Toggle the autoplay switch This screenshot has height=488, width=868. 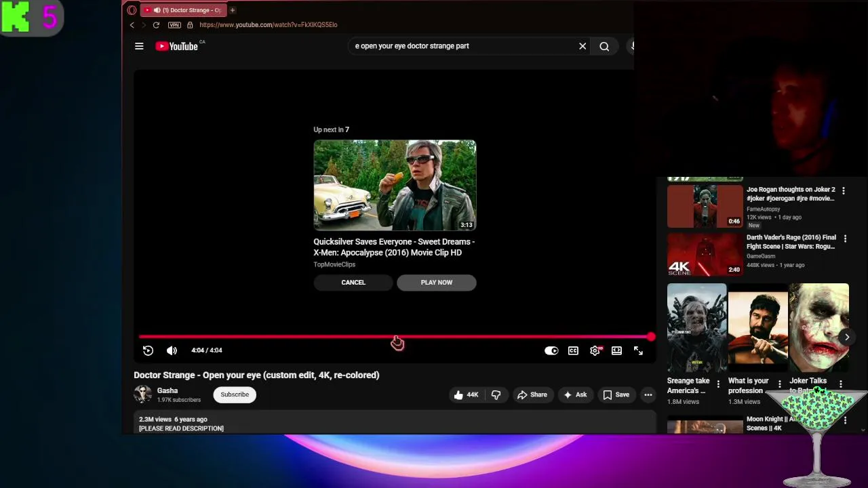[551, 350]
